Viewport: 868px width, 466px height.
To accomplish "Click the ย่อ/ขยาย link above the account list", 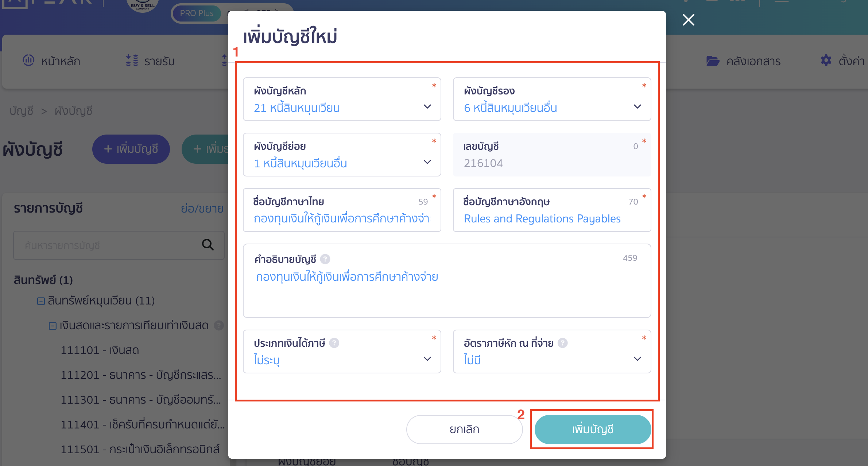I will (202, 209).
